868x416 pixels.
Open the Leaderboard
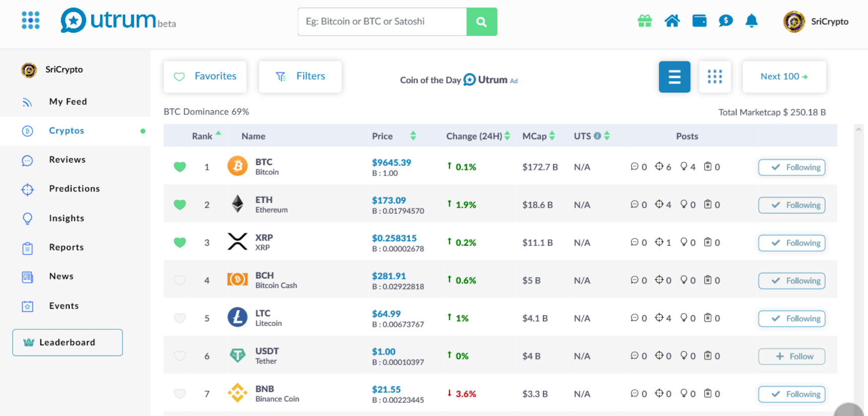pyautogui.click(x=68, y=342)
